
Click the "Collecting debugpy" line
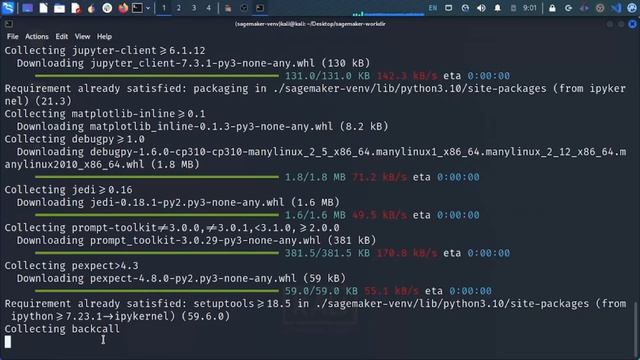pyautogui.click(x=74, y=139)
